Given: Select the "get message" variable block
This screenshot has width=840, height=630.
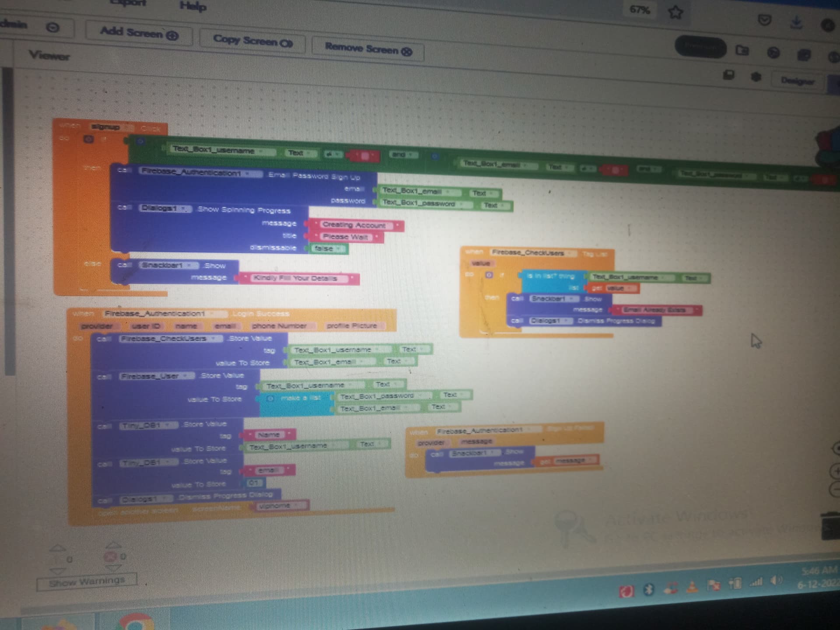Looking at the screenshot, I should point(567,461).
